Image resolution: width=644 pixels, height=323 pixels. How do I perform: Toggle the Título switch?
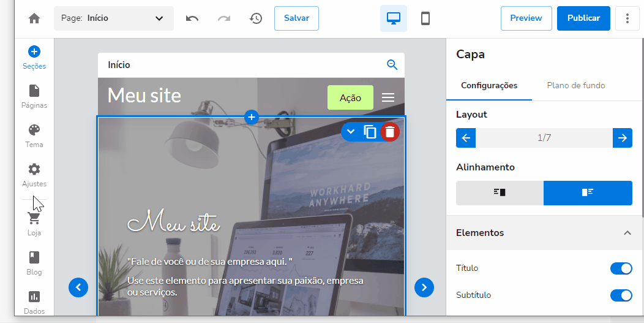coord(621,268)
